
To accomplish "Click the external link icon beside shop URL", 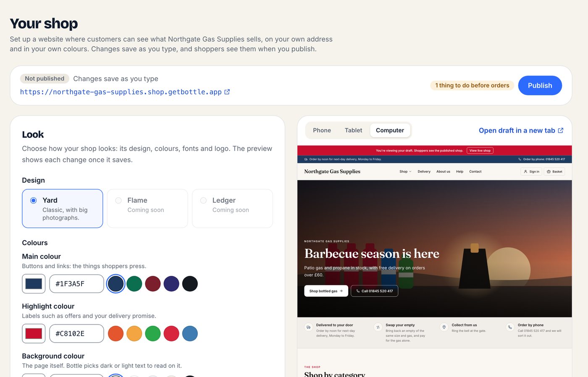I will click(227, 92).
